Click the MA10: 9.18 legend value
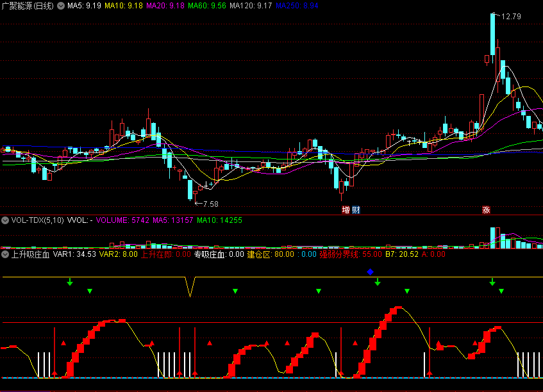 124,6
